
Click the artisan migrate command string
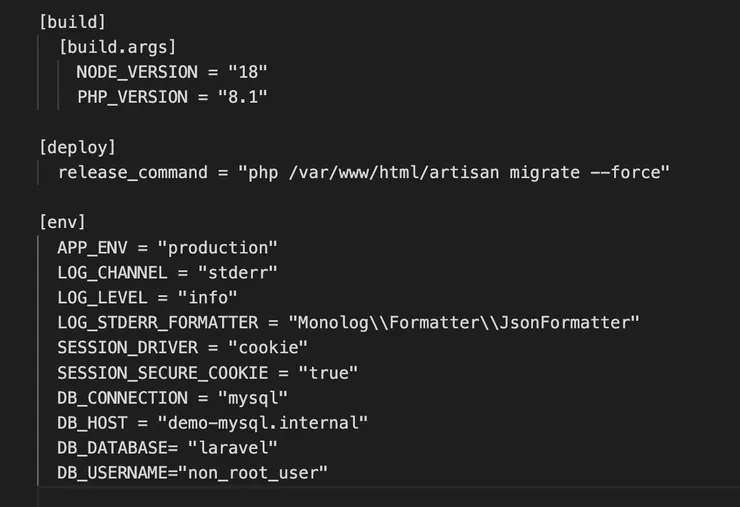[453, 172]
